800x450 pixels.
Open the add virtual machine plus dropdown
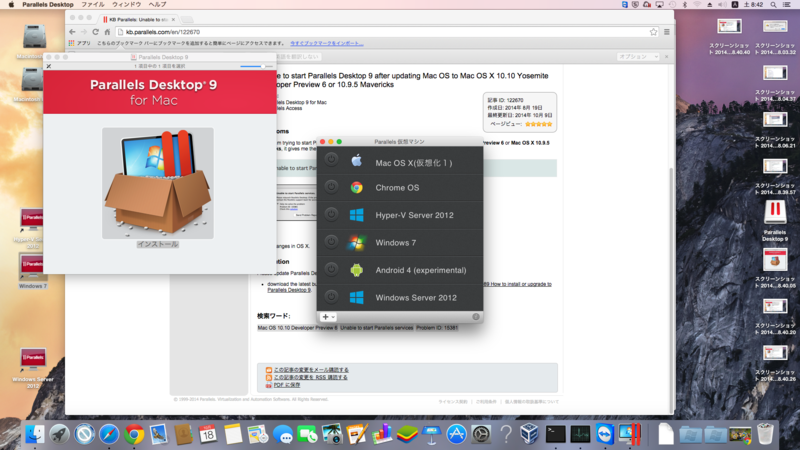click(328, 317)
